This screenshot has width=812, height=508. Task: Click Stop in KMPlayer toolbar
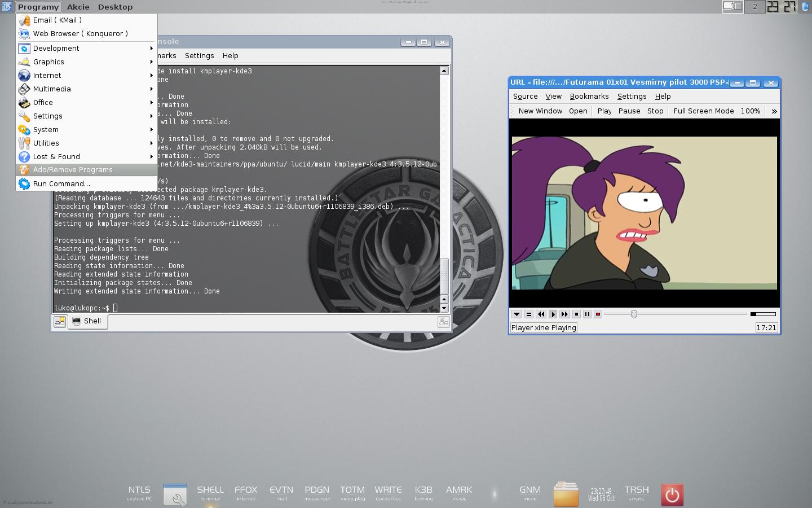click(x=655, y=111)
